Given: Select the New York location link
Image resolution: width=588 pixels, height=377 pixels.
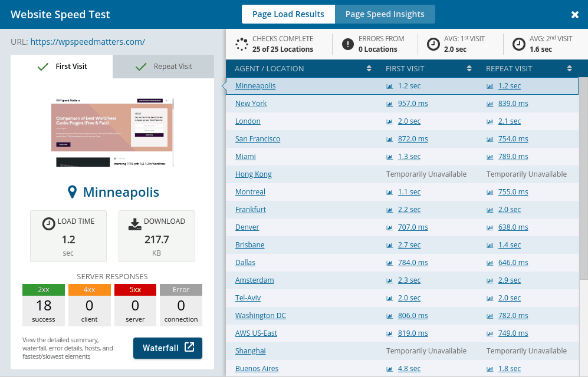Looking at the screenshot, I should coord(251,103).
